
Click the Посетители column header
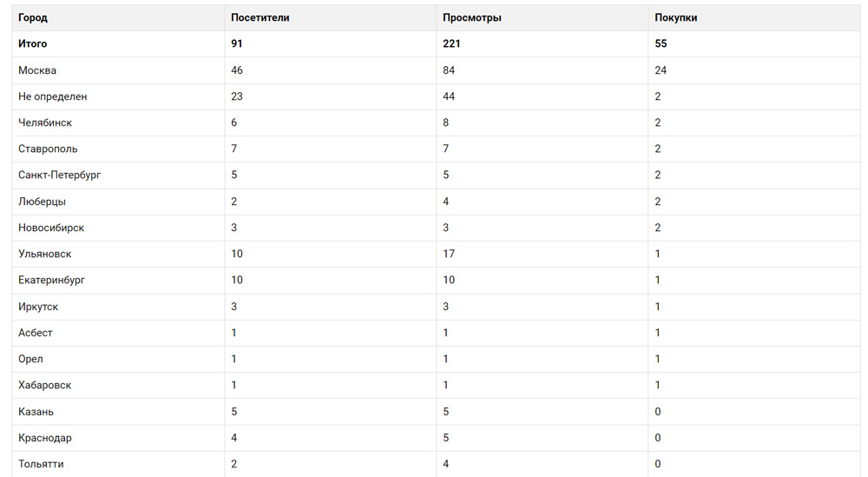click(x=260, y=17)
